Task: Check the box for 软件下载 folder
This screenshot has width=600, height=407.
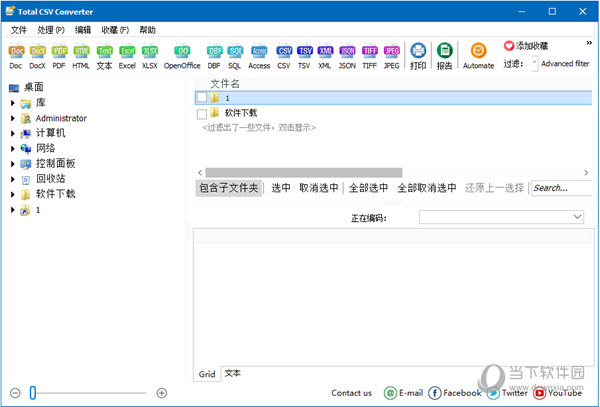Action: pyautogui.click(x=202, y=114)
